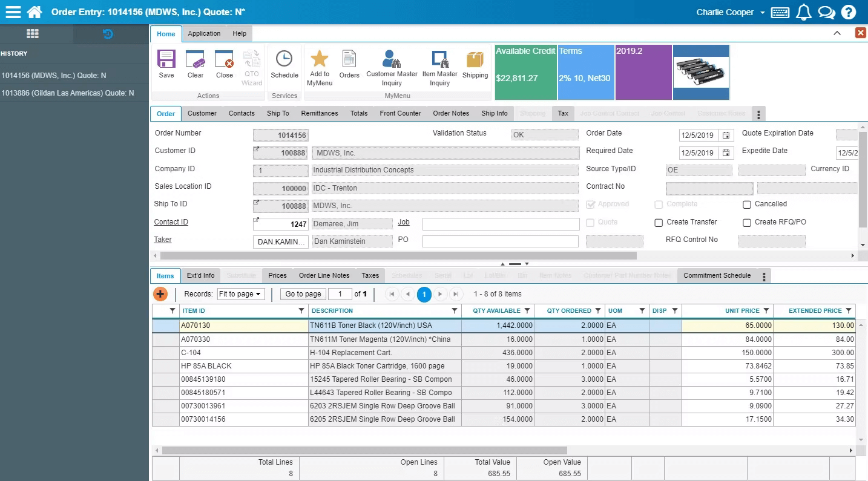Open the Shipping function
This screenshot has height=481, width=868.
point(475,64)
